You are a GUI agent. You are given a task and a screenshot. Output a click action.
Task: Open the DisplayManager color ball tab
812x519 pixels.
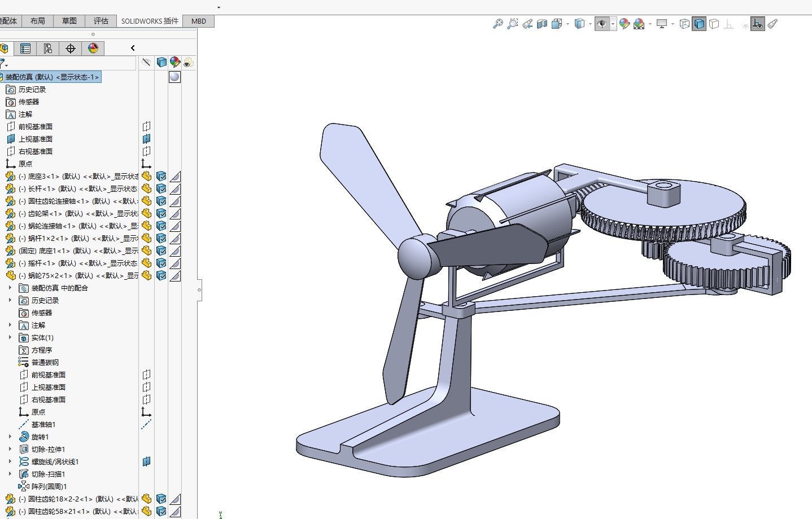pos(93,49)
